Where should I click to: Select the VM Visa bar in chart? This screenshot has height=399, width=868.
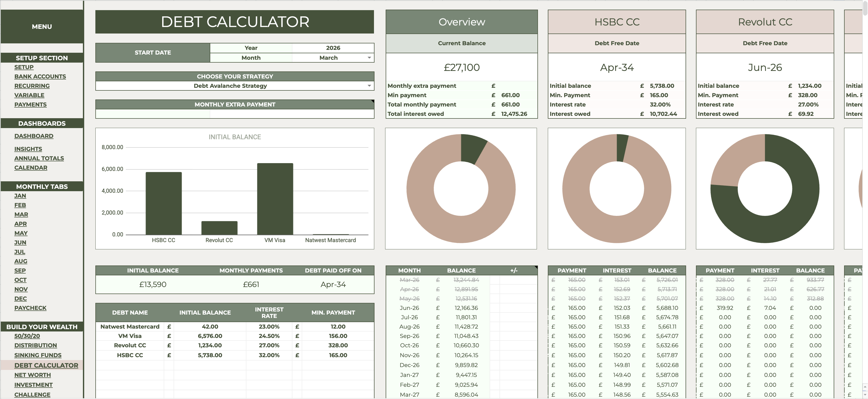coord(275,199)
